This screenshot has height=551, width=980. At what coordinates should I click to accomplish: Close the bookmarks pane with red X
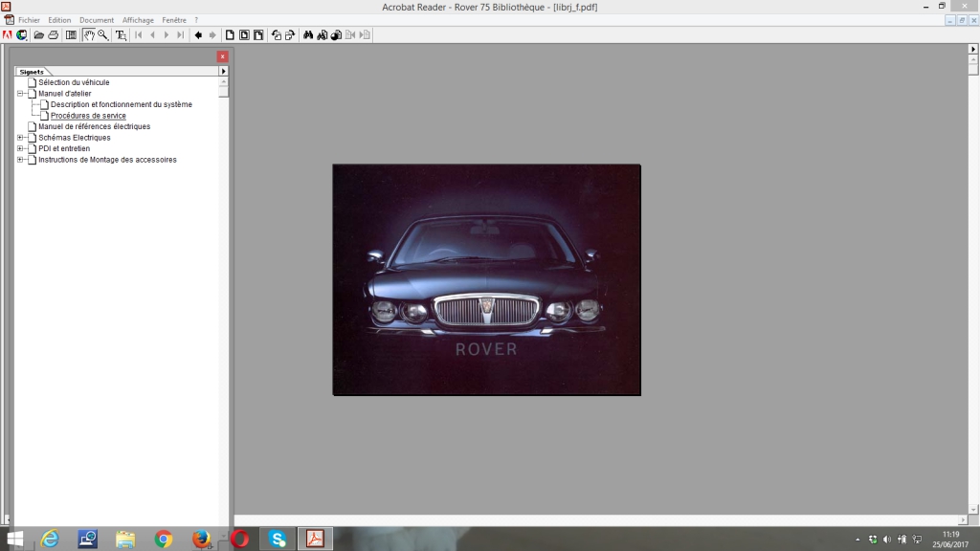(222, 56)
